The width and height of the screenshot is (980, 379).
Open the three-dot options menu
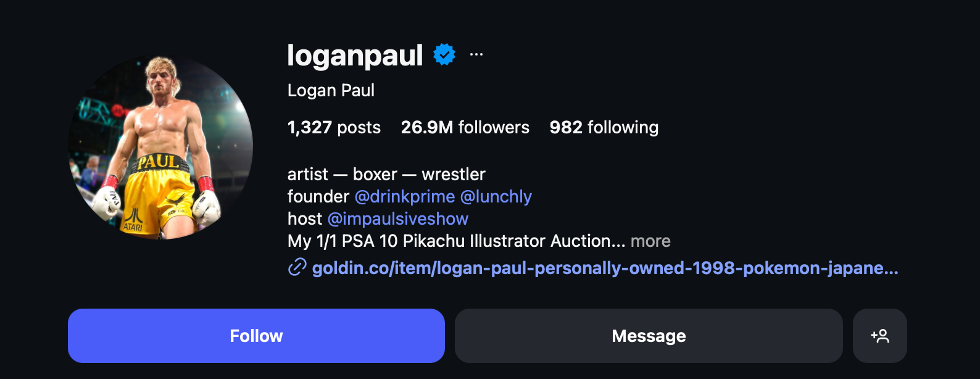point(476,54)
